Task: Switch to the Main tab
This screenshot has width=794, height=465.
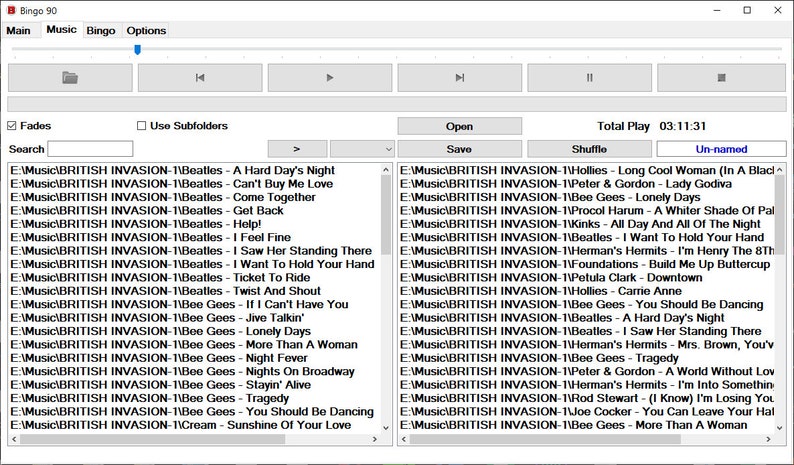Action: click(x=18, y=30)
